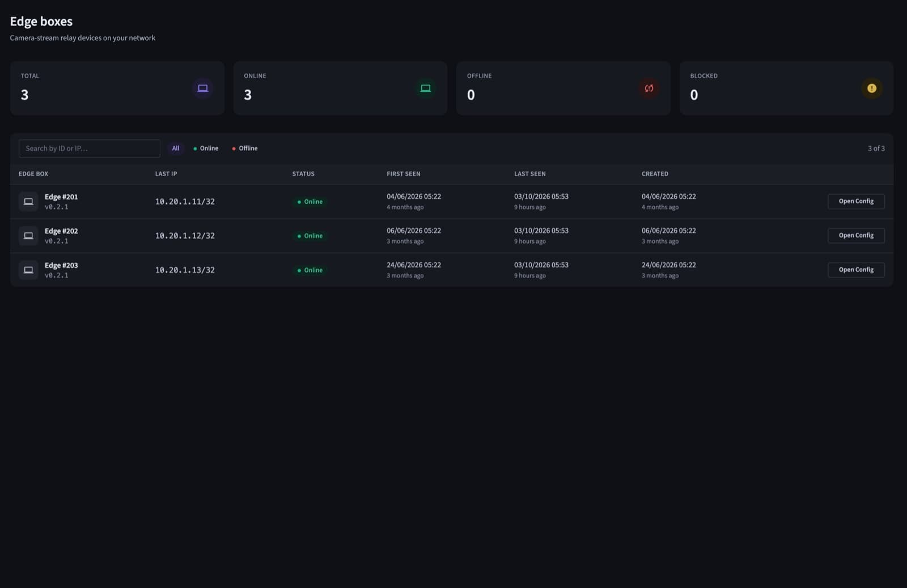Screen dimensions: 907x588
Task: Click the first seen date 06/06/2026 05:22
Action: pos(414,231)
